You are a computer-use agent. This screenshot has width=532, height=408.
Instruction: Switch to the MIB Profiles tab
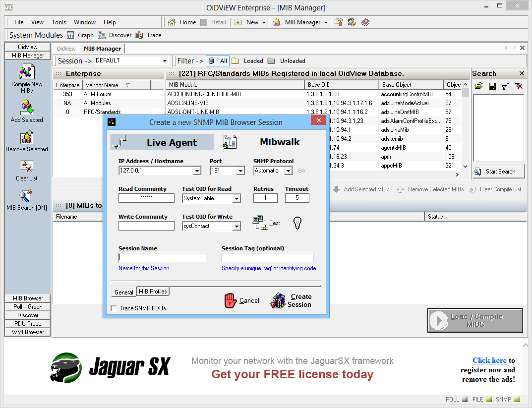click(x=152, y=291)
